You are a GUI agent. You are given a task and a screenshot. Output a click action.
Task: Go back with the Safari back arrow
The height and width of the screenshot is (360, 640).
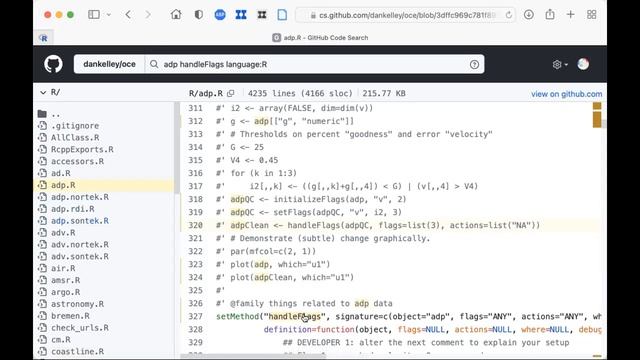(128, 15)
